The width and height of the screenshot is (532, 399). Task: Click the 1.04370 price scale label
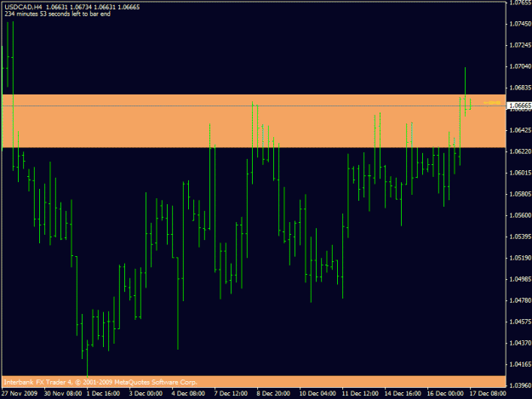point(520,343)
